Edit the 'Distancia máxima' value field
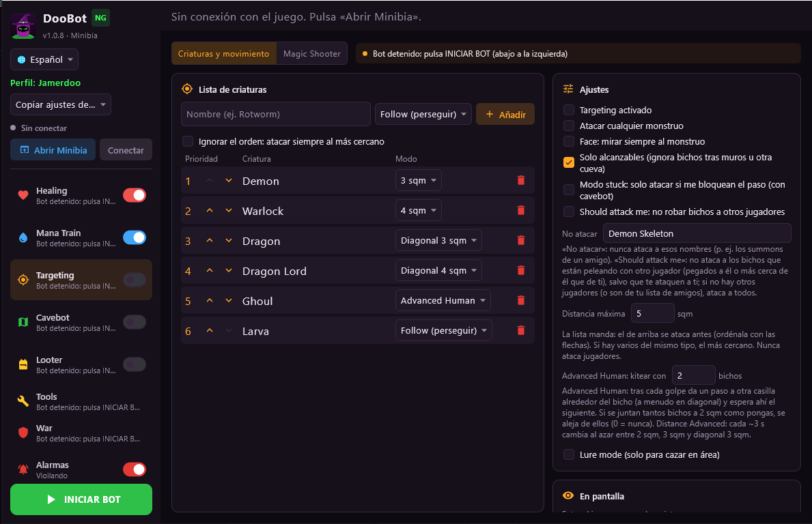This screenshot has height=524, width=812. click(652, 313)
